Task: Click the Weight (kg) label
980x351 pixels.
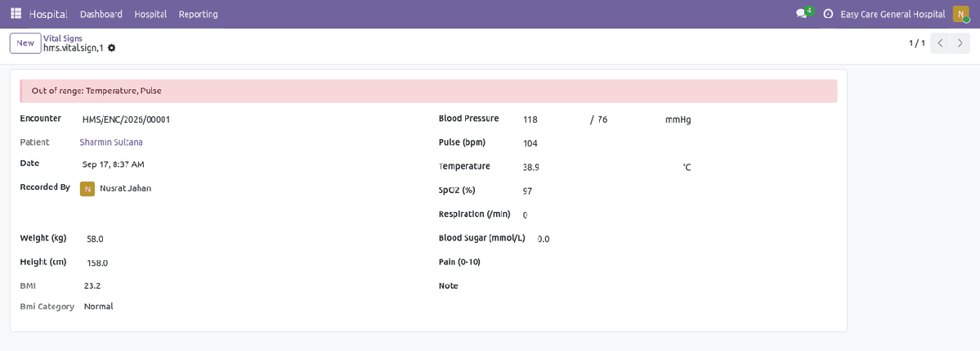Action: 43,238
